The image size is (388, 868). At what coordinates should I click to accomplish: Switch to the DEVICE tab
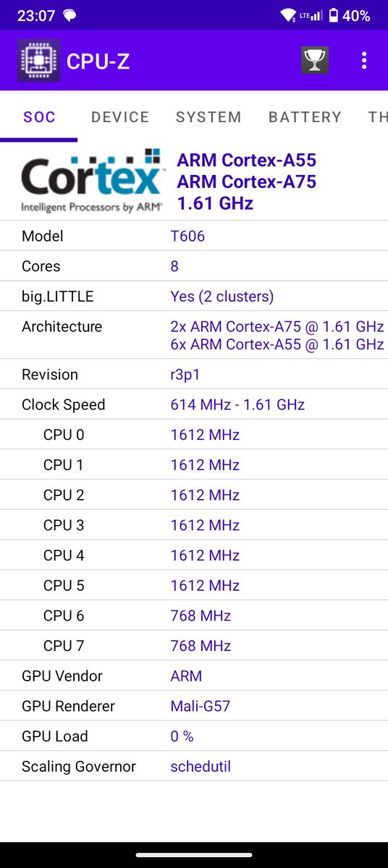tap(120, 117)
